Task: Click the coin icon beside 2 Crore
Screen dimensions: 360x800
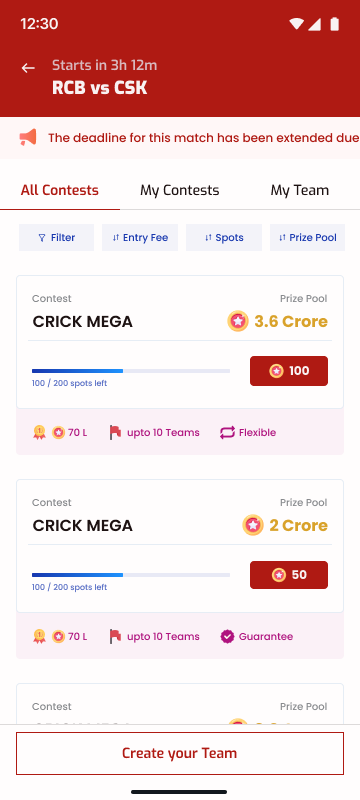Action: 253,525
